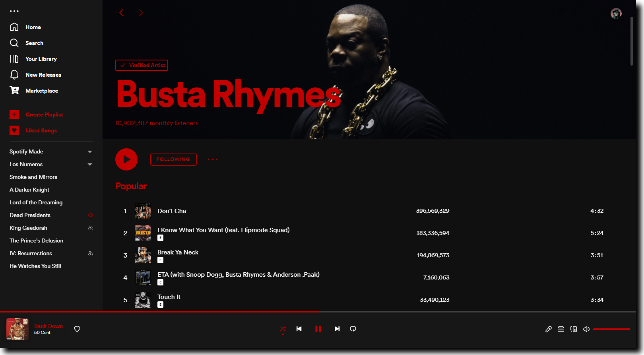Open Marketplace from the sidebar
Screen dimensions: 644x355
(x=41, y=91)
